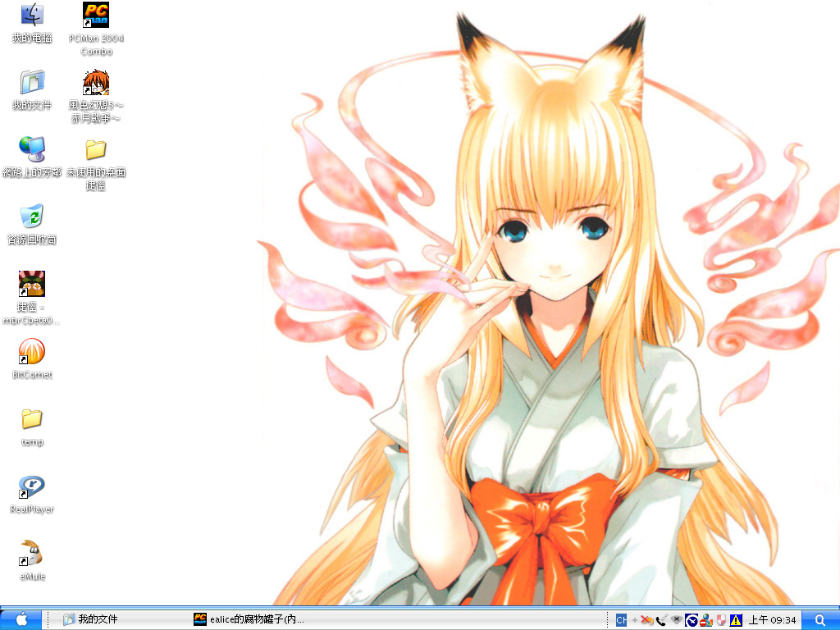
Task: Open the Apple-logo start button
Action: (x=21, y=619)
